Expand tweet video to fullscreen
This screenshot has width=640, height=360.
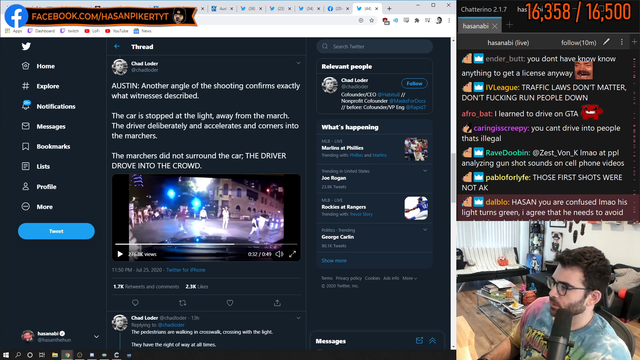[293, 254]
